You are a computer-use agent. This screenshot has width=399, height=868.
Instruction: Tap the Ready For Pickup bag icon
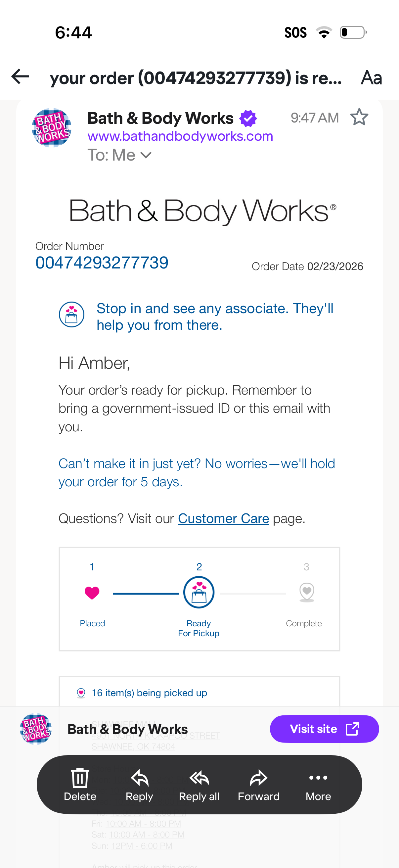tap(199, 593)
